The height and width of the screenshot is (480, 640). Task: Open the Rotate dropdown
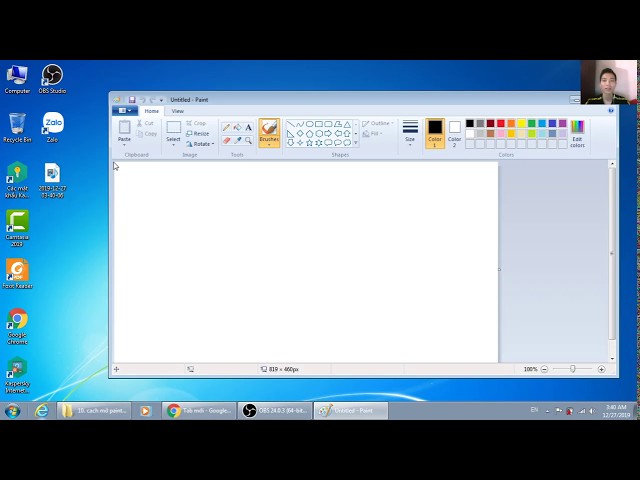point(200,144)
